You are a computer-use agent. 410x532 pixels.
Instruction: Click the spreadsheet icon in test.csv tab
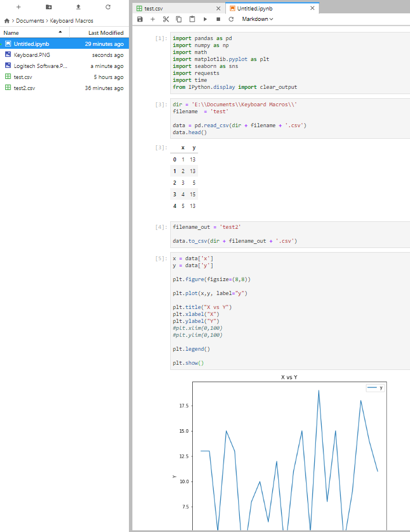[x=139, y=9]
